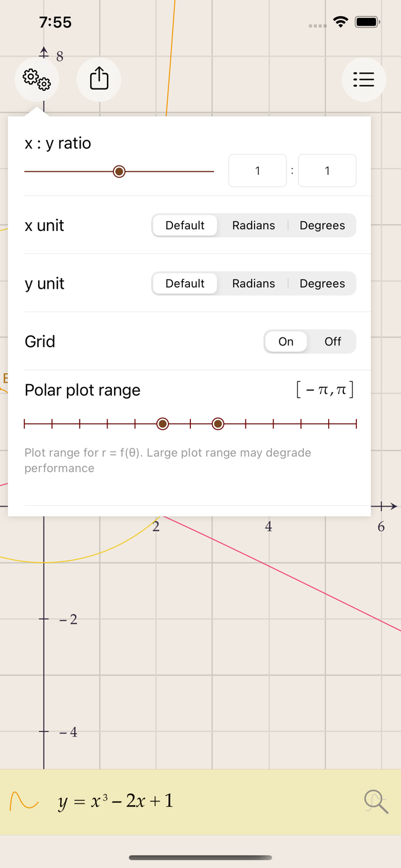
Task: Tap the polar range label [−π, π]
Action: pyautogui.click(x=326, y=389)
